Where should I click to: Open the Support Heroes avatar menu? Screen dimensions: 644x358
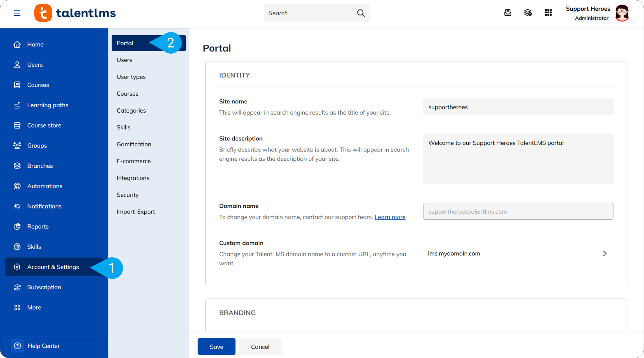[622, 13]
